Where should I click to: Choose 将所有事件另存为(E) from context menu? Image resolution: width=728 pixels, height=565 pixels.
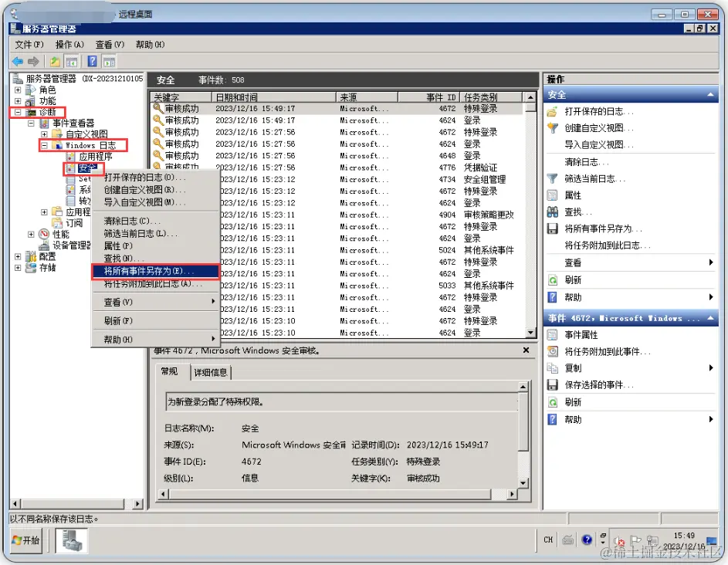point(155,271)
